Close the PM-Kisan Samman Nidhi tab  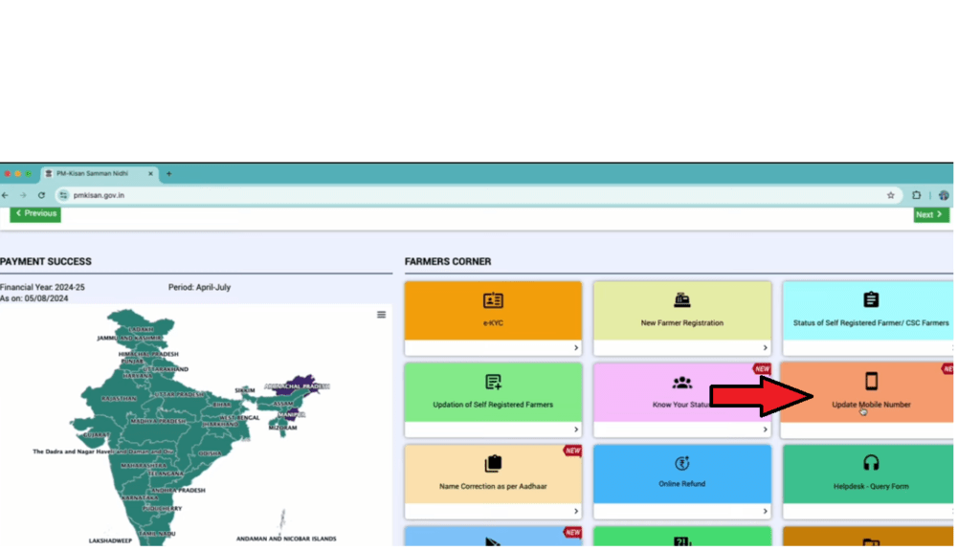coord(150,174)
